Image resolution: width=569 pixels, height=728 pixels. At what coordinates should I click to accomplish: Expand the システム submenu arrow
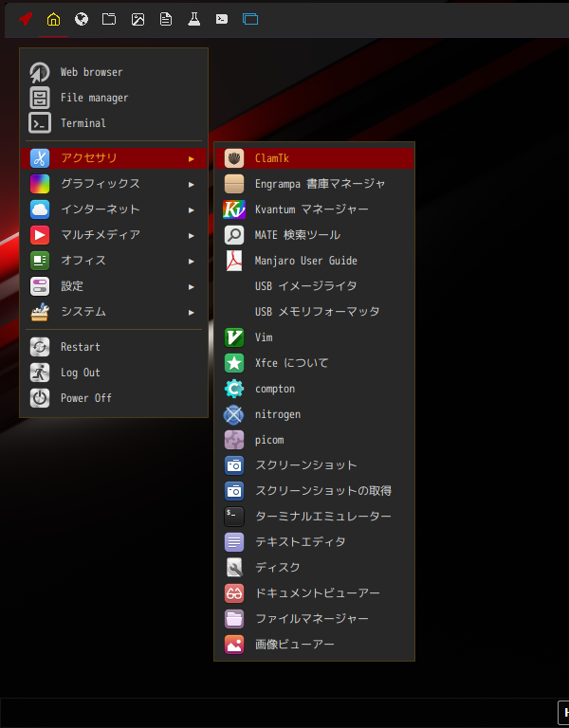tap(192, 313)
